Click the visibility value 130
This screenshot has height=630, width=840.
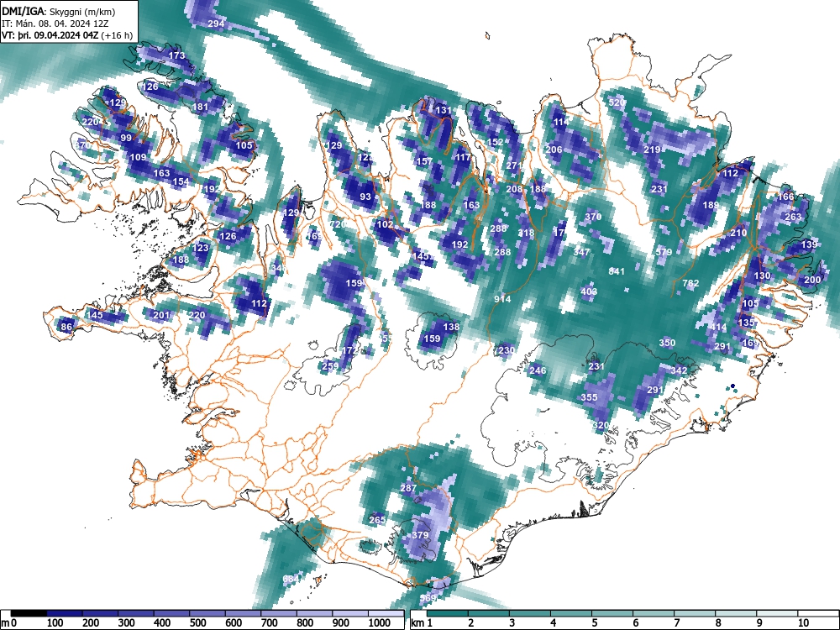763,276
